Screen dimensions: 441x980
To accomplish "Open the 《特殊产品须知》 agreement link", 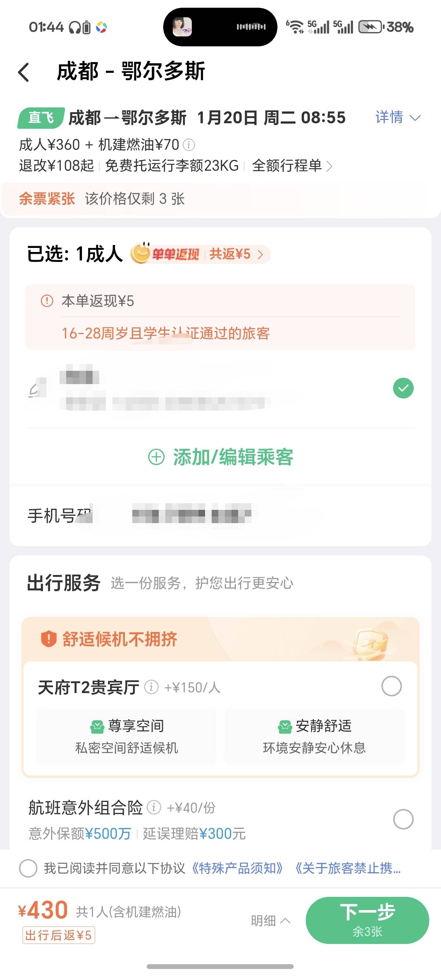I will tap(237, 869).
